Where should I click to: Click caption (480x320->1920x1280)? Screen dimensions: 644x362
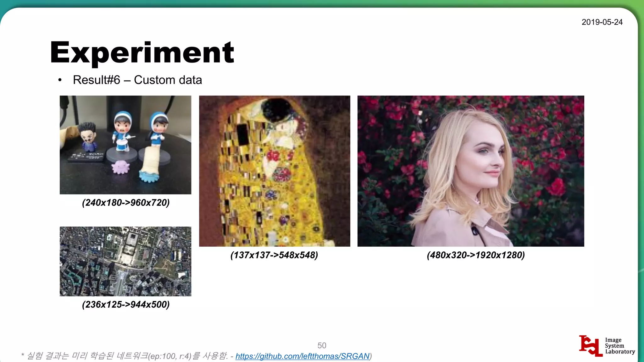476,255
